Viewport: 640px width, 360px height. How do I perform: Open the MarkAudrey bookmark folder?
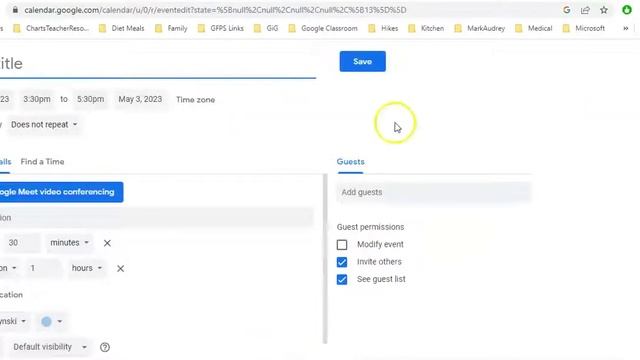pos(480,28)
